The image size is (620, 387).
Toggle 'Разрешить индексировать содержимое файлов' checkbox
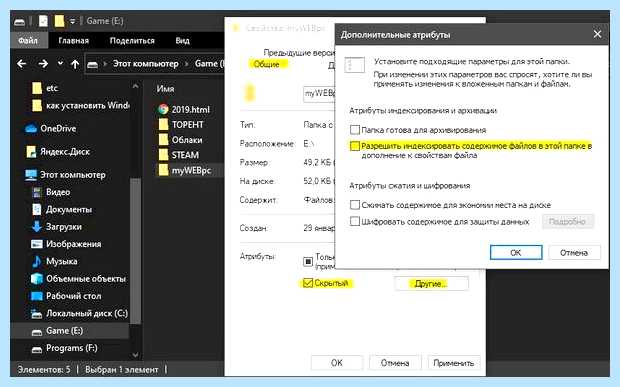coord(355,146)
